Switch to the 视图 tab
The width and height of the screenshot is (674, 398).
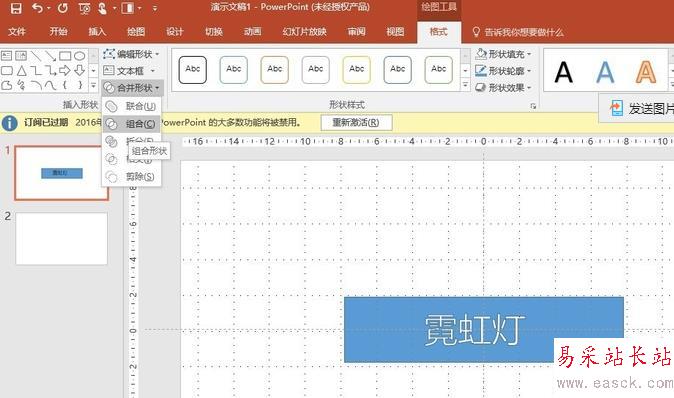[x=395, y=31]
